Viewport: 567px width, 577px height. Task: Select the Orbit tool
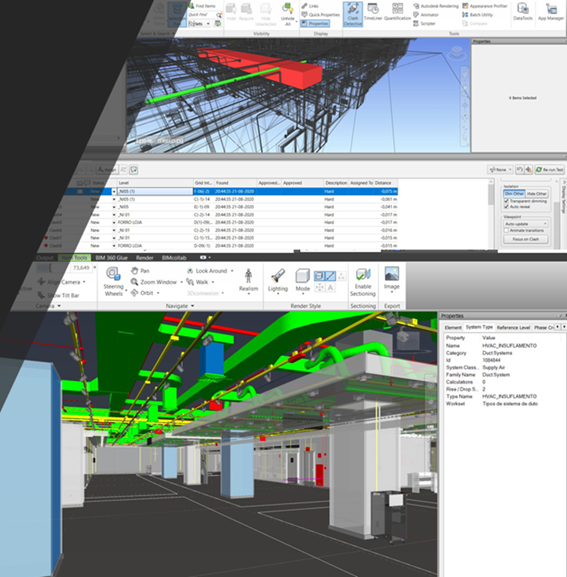click(142, 293)
